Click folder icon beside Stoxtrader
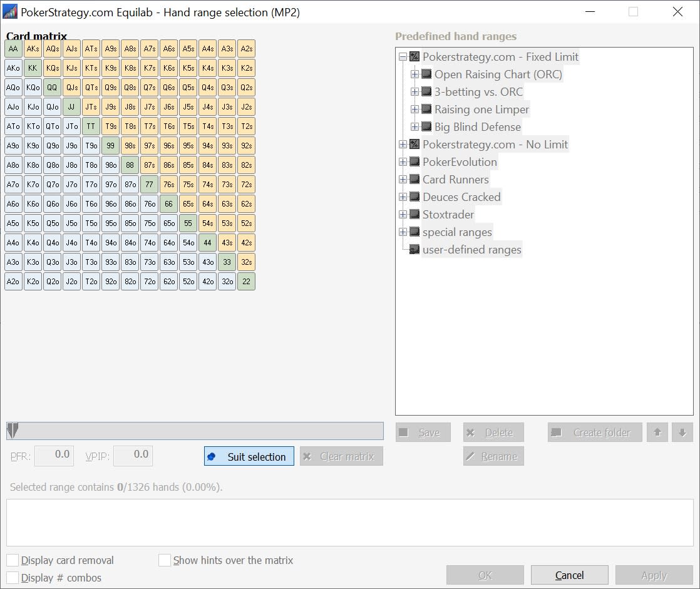This screenshot has width=700, height=589. [x=414, y=214]
